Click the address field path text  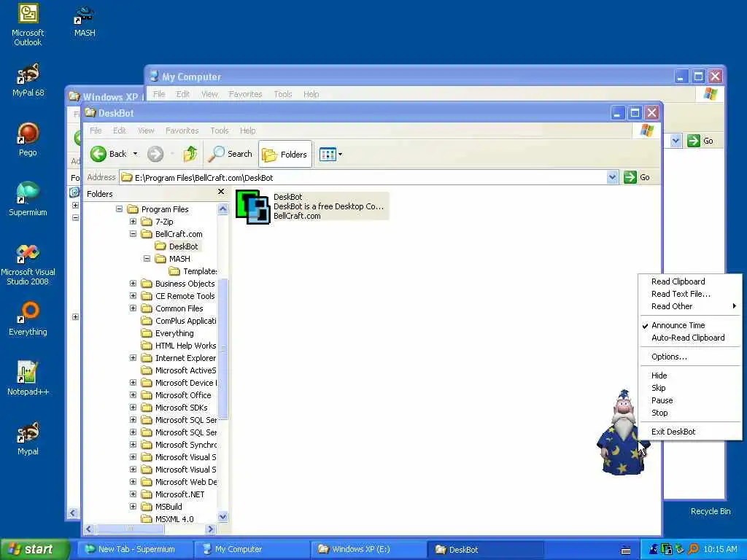coord(204,178)
